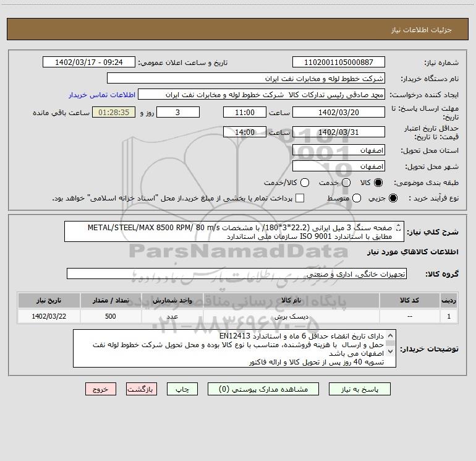Click the row number cell 1

[x=449, y=316]
